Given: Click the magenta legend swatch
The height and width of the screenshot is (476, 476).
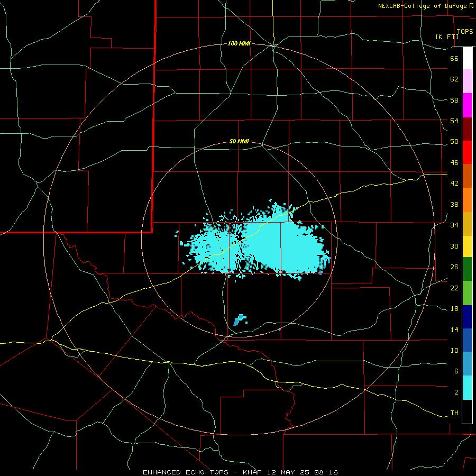Looking at the screenshot, I should (x=467, y=105).
